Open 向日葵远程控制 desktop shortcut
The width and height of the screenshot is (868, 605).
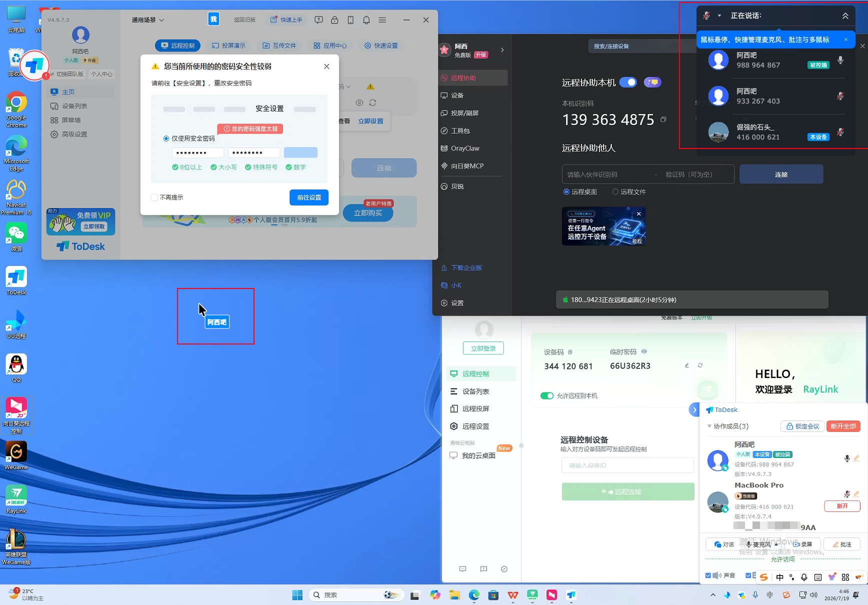[16, 415]
